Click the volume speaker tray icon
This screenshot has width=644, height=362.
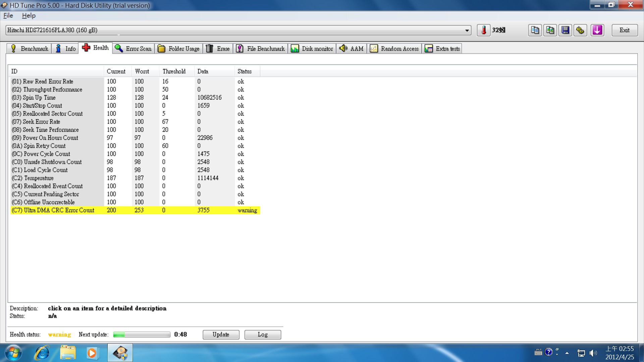point(593,353)
